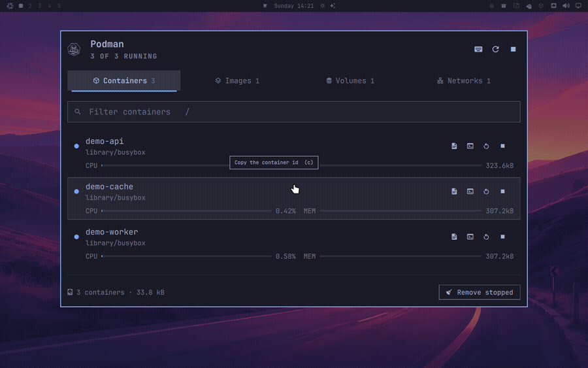The width and height of the screenshot is (588, 368).
Task: Click the brightness sun icon beside the clock
Action: point(323,6)
